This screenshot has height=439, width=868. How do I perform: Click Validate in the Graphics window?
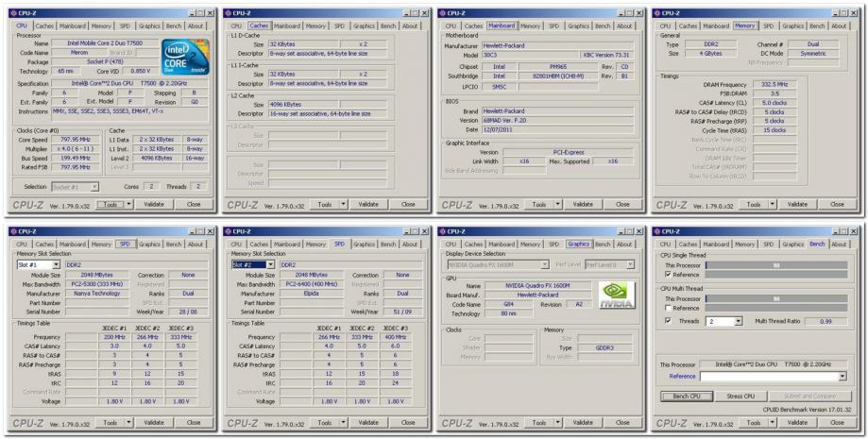tap(583, 422)
